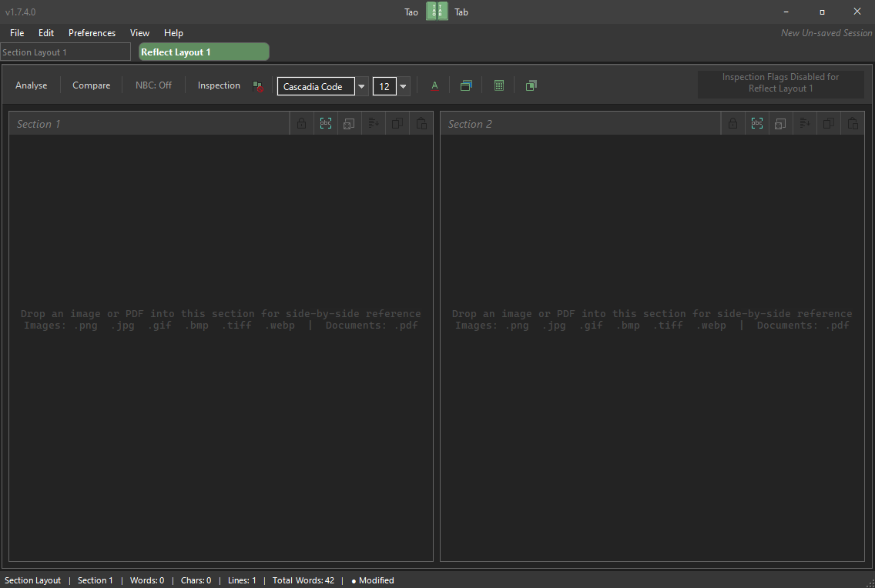This screenshot has height=588, width=875.
Task: Toggle the NBC: Off button
Action: tap(153, 85)
